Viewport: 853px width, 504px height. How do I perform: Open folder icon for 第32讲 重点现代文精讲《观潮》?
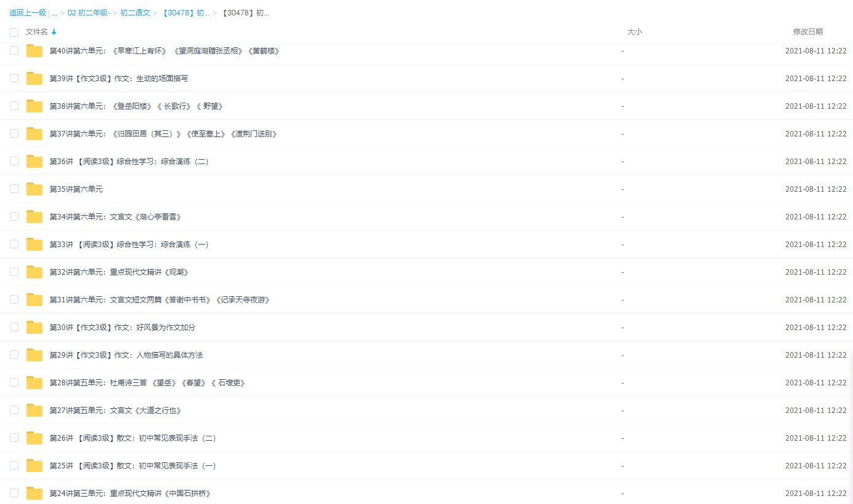[34, 272]
